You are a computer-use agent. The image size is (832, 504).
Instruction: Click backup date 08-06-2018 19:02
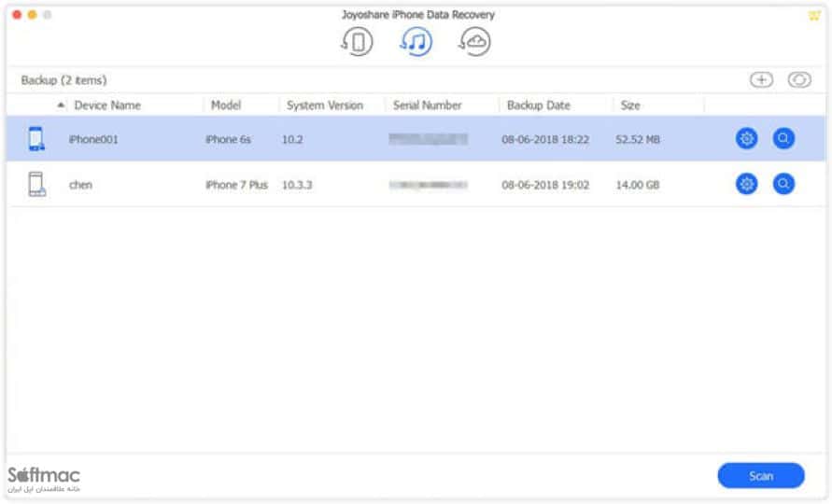(545, 185)
